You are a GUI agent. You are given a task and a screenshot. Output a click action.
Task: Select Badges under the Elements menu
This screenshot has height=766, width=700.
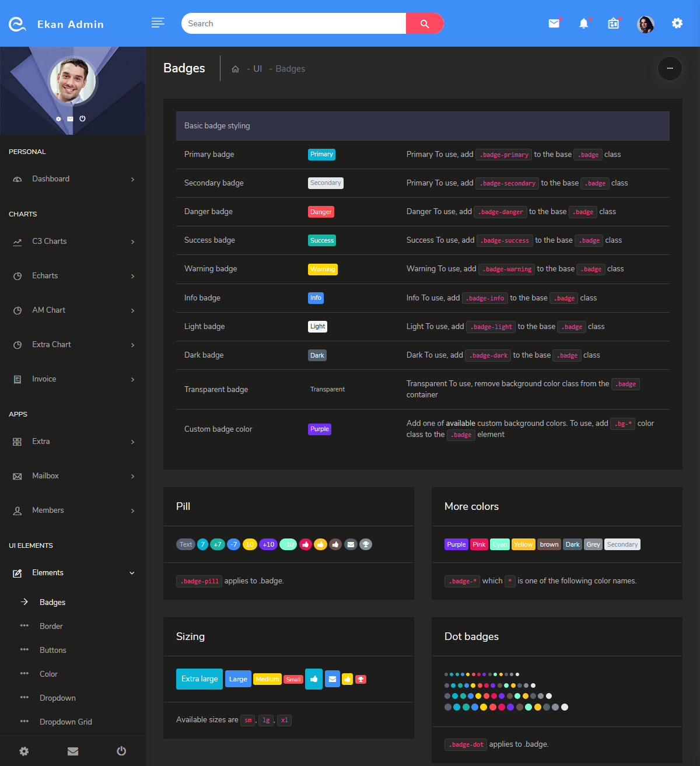pyautogui.click(x=52, y=601)
